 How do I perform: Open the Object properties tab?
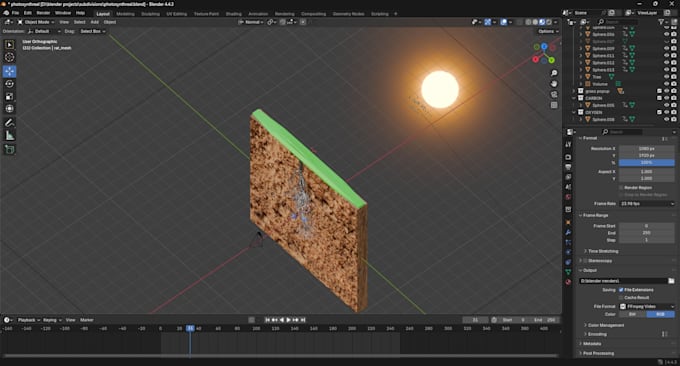tap(568, 222)
